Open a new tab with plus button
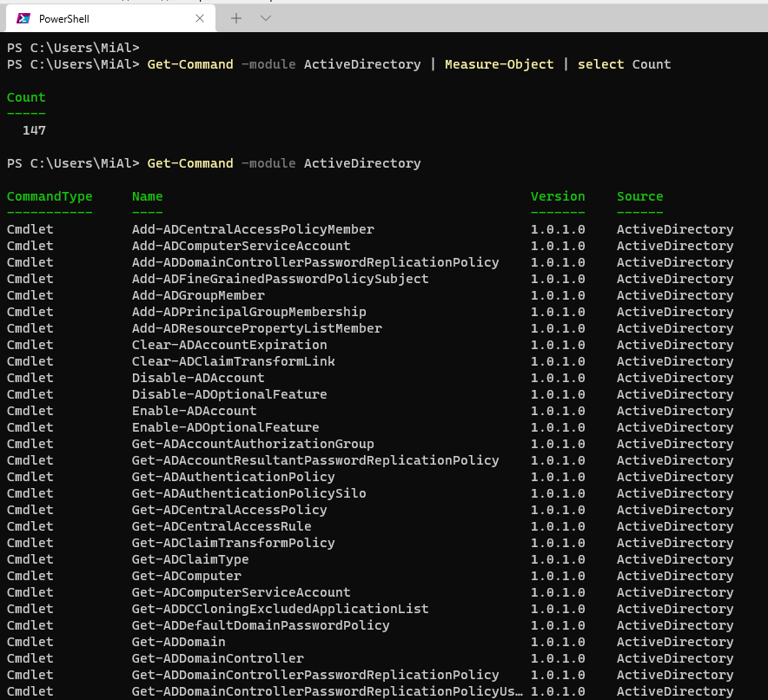This screenshot has height=700, width=768. coord(235,17)
